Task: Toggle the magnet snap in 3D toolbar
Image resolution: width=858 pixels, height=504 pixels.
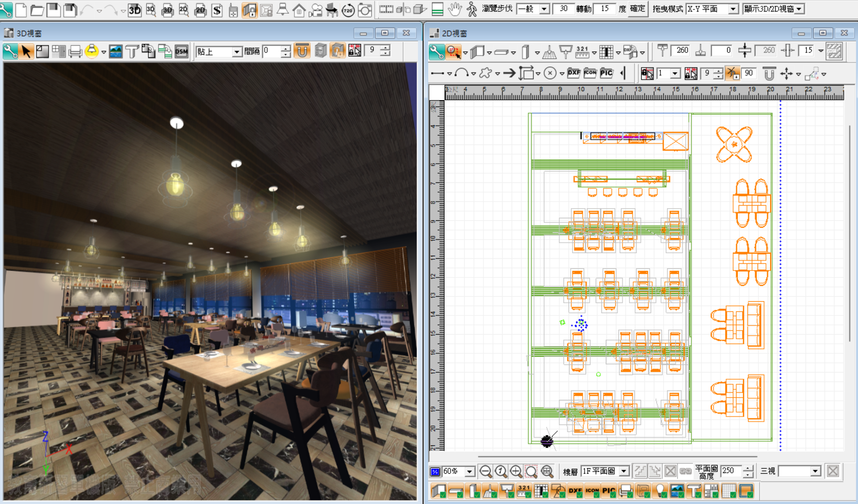Action: coord(302,51)
